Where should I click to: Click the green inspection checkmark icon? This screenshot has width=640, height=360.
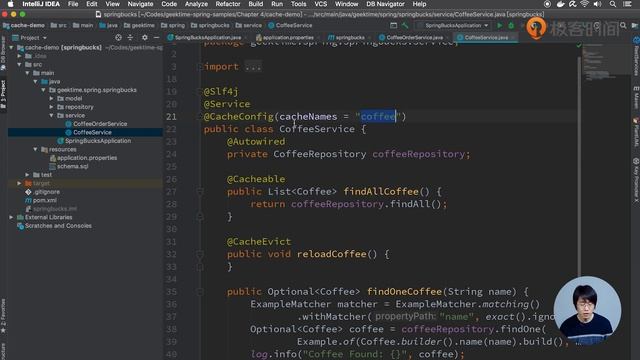578,45
